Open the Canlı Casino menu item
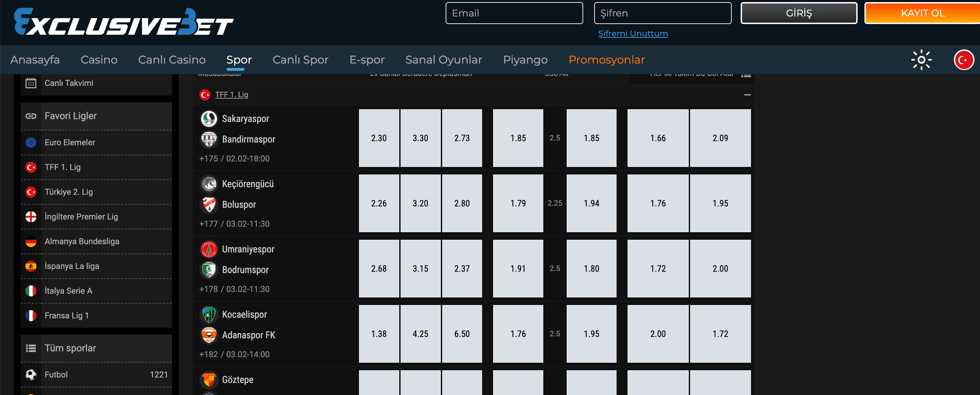 [x=172, y=60]
